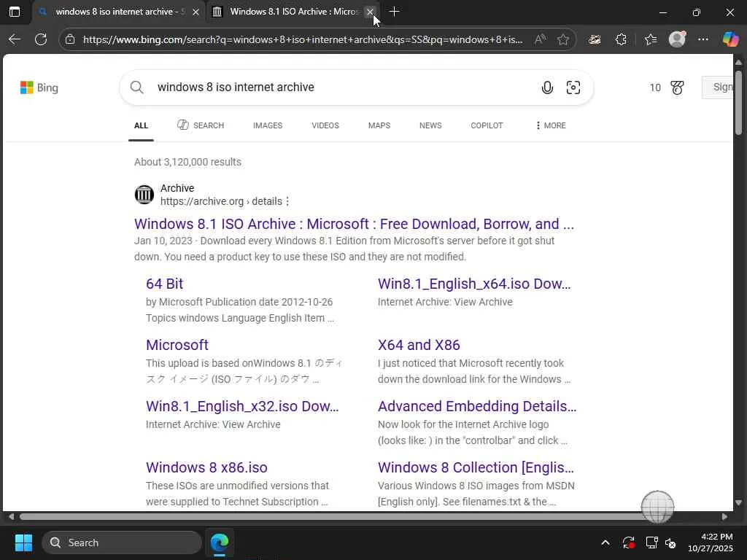Click the scroll right arrow
747x560 pixels.
(724, 517)
